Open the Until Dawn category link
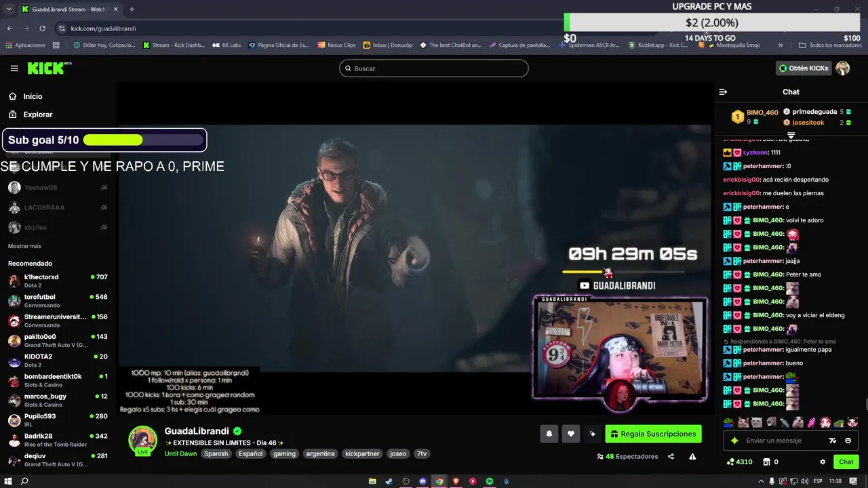Screen dimensions: 868x488 click(x=180, y=453)
